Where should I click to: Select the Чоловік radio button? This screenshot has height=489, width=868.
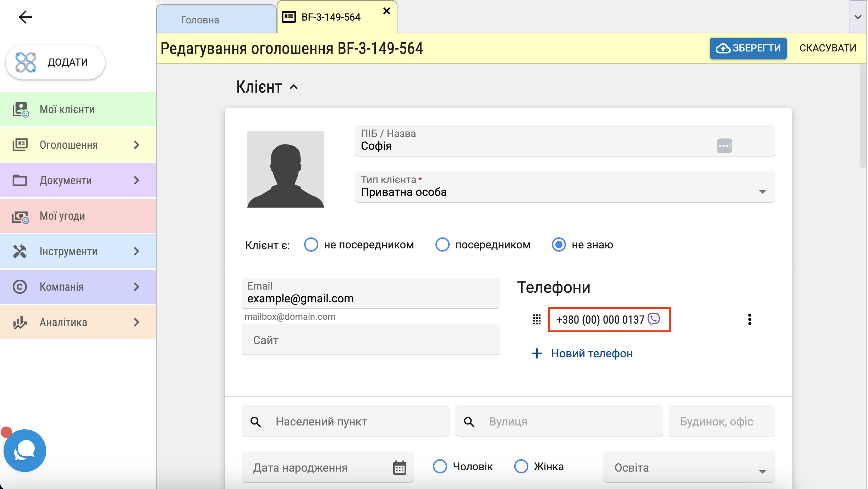[x=440, y=466]
